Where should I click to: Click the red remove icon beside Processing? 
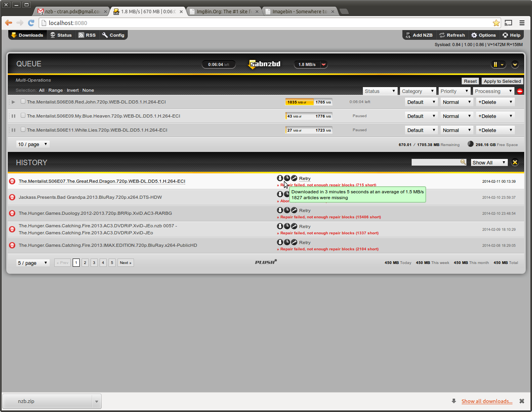coord(520,91)
